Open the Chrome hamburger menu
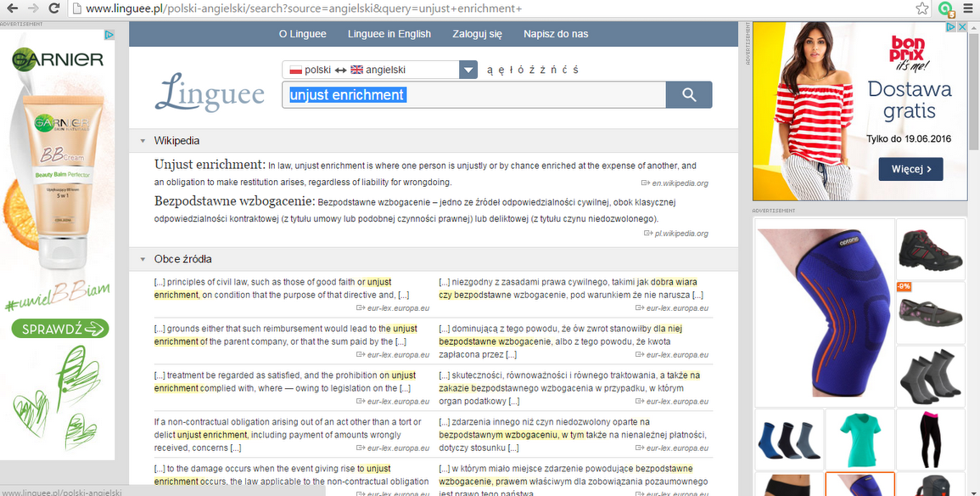 [968, 8]
